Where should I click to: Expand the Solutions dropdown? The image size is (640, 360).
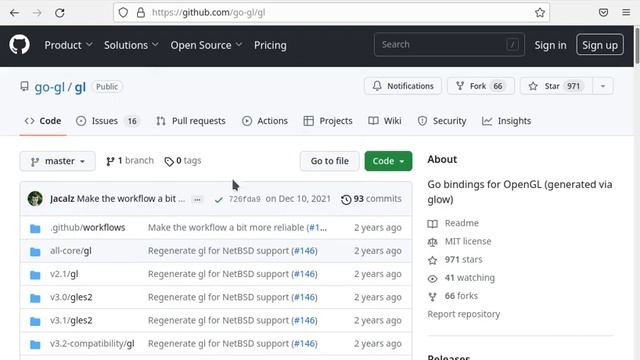[131, 45]
